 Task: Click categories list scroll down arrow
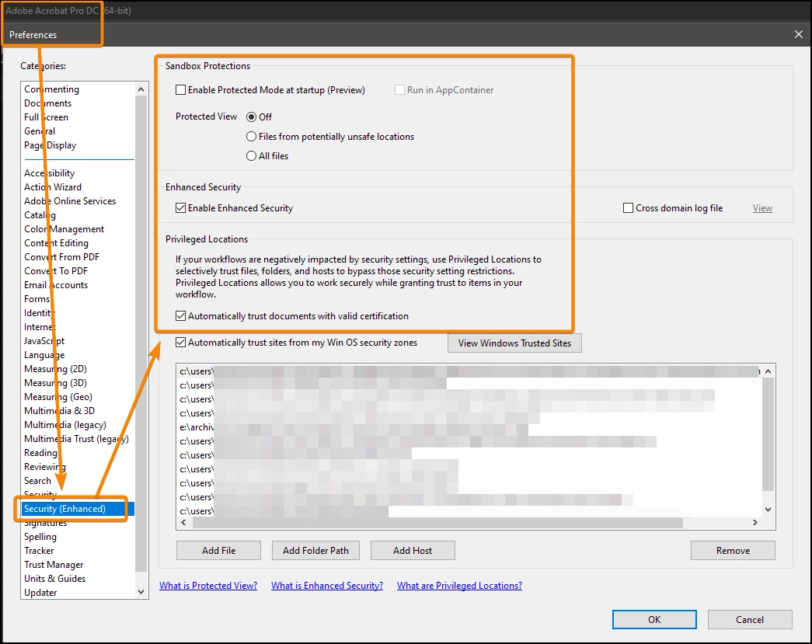141,592
